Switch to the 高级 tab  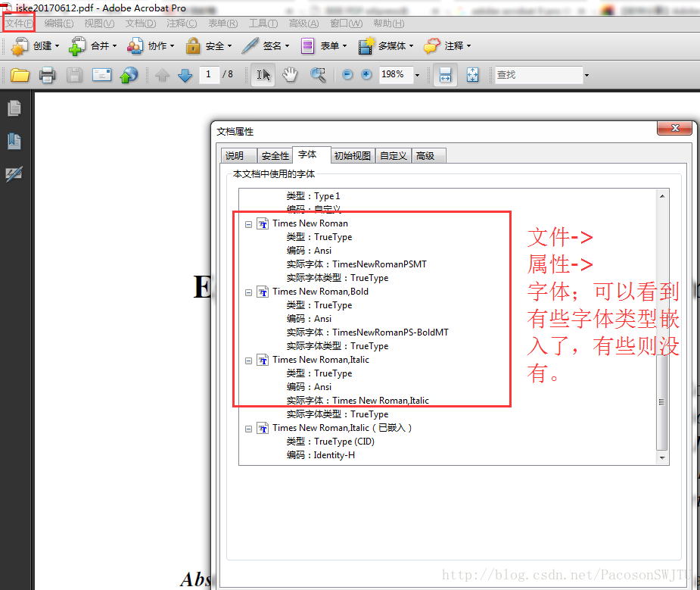pyautogui.click(x=428, y=156)
